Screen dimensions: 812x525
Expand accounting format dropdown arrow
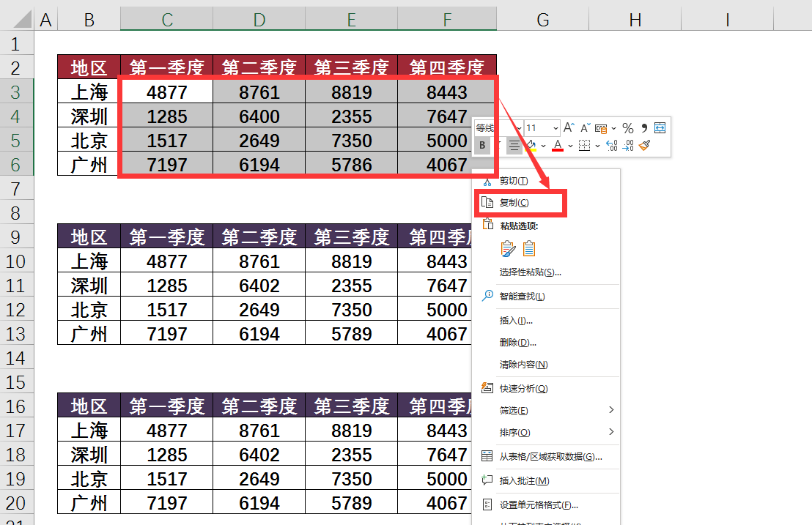[x=613, y=128]
